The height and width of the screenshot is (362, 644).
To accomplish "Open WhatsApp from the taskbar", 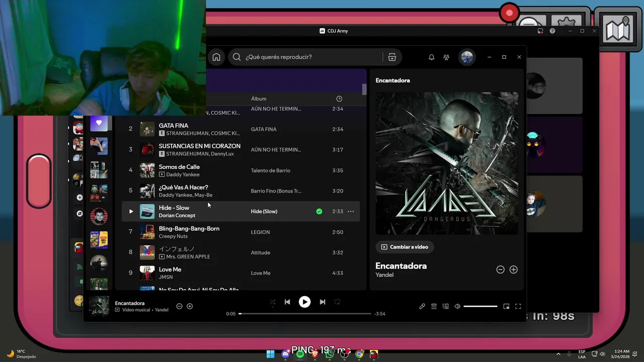I will [330, 354].
